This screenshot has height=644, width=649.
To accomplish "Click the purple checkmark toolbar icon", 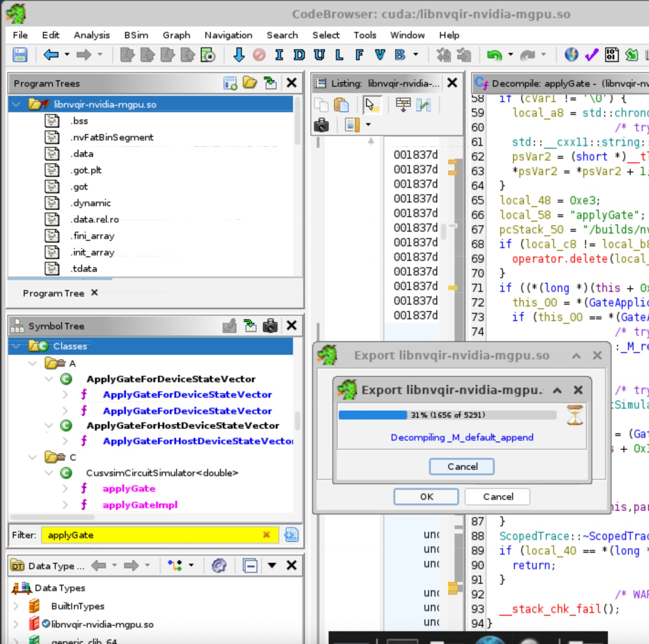I will tap(591, 55).
